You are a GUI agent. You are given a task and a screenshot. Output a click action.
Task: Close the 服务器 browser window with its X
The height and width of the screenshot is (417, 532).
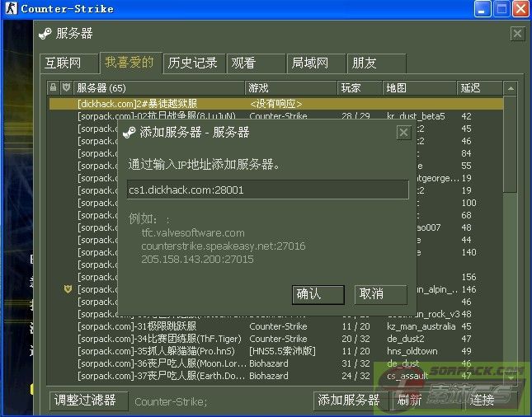517,33
